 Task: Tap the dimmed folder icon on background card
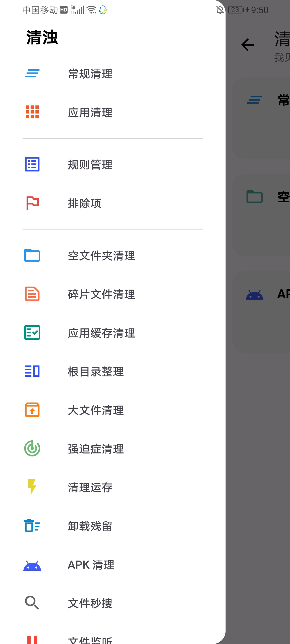(255, 197)
